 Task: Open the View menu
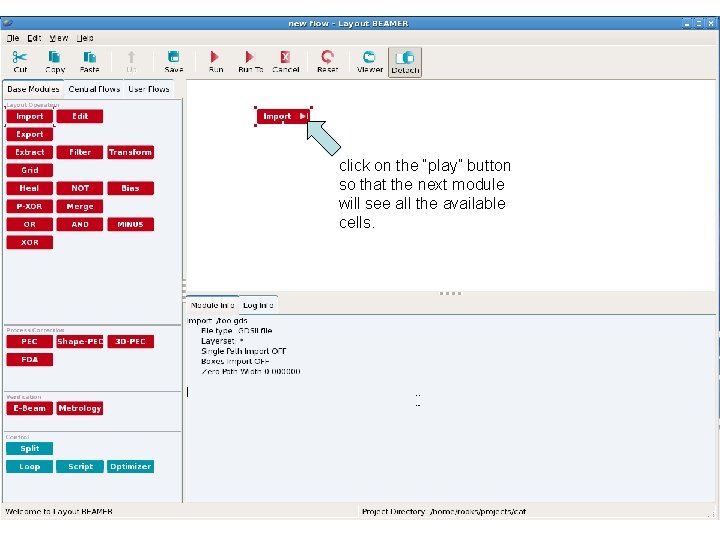tap(59, 38)
